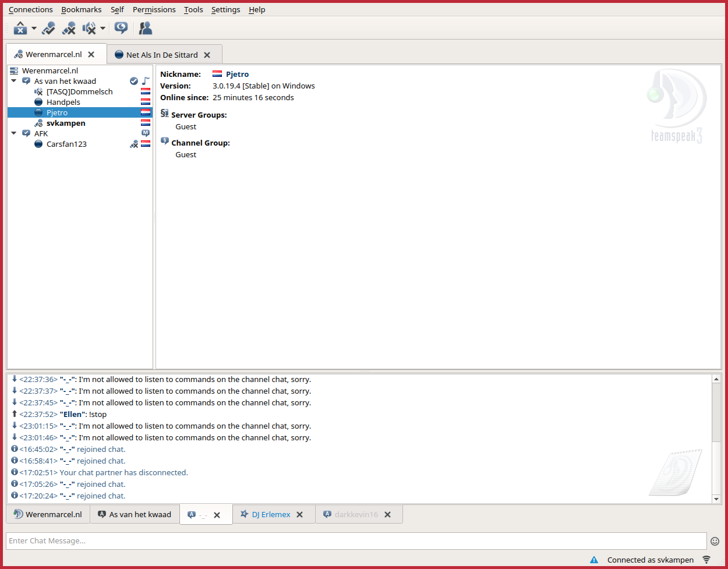Open dropdown arrow next to away status icon
The image size is (728, 569).
34,28
